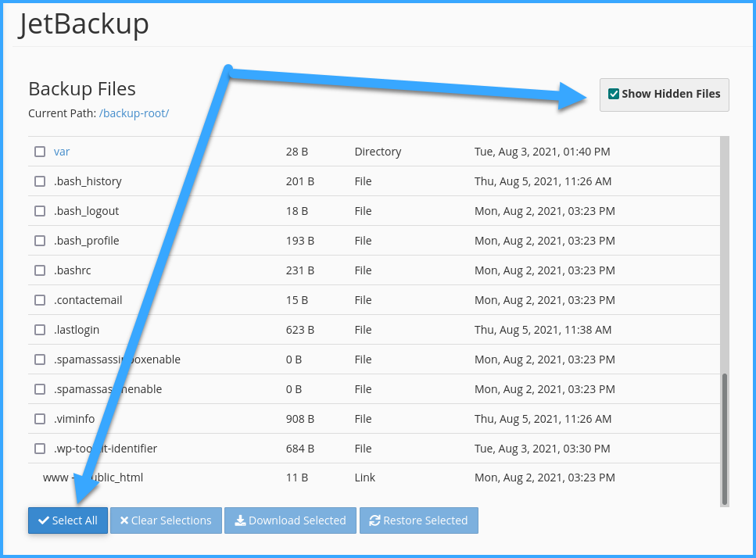
Task: Click the refresh icon on Restore Selected
Action: (x=375, y=520)
